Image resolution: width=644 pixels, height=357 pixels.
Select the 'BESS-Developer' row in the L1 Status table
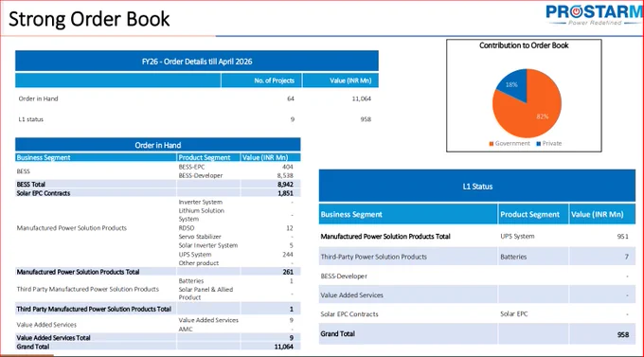(476, 277)
